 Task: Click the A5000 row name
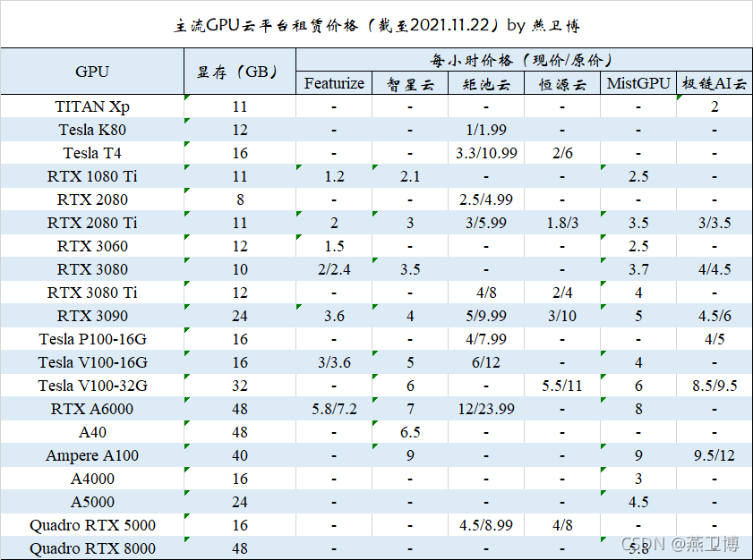tap(91, 502)
